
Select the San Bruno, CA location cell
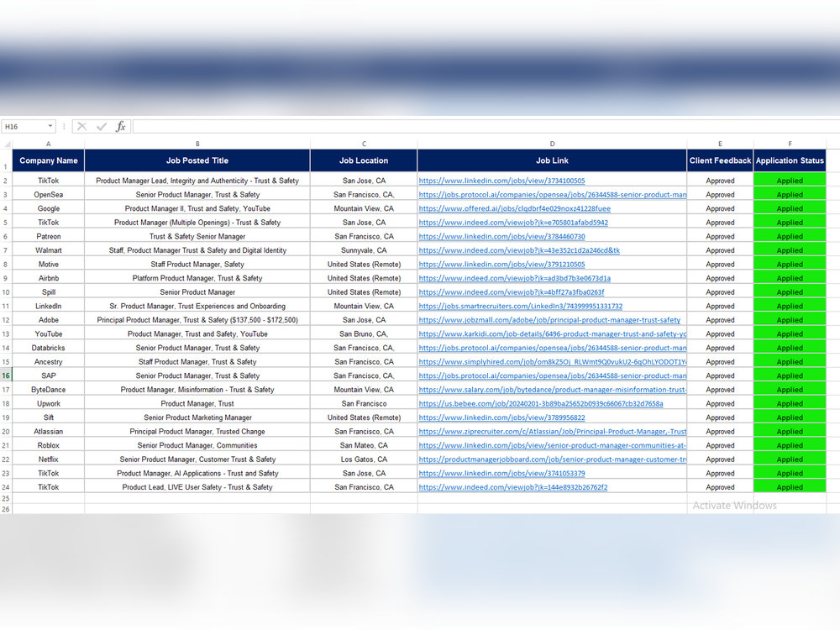(x=364, y=334)
